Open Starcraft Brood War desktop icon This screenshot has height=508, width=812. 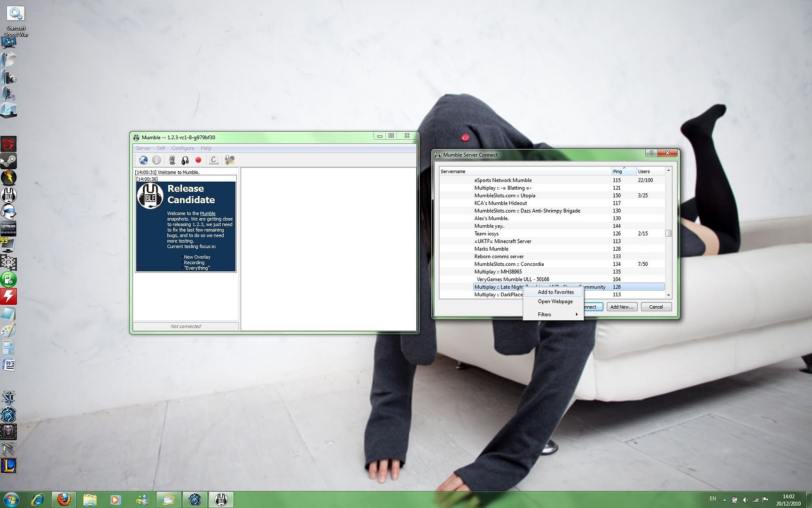pyautogui.click(x=16, y=21)
